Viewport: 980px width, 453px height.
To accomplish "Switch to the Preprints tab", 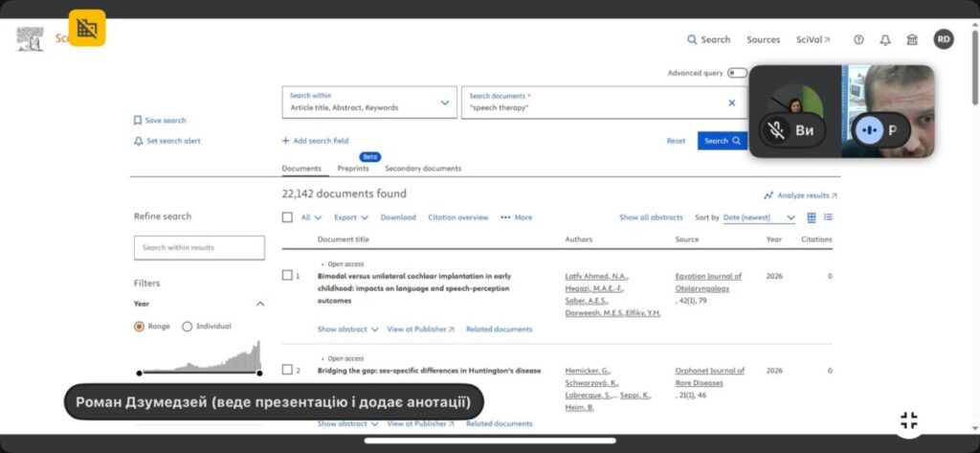I will [353, 169].
